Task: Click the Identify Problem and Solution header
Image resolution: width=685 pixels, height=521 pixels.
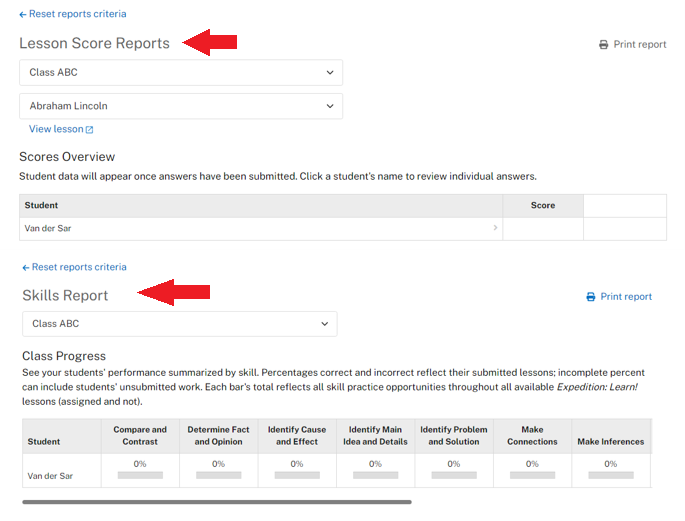Action: (x=454, y=435)
